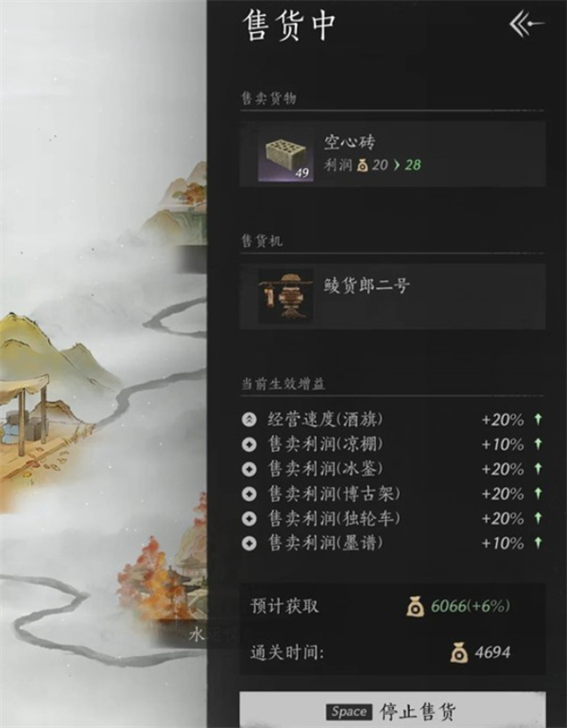
Task: Click the 鲮货郎二号 vending machine icon
Action: coord(285,296)
